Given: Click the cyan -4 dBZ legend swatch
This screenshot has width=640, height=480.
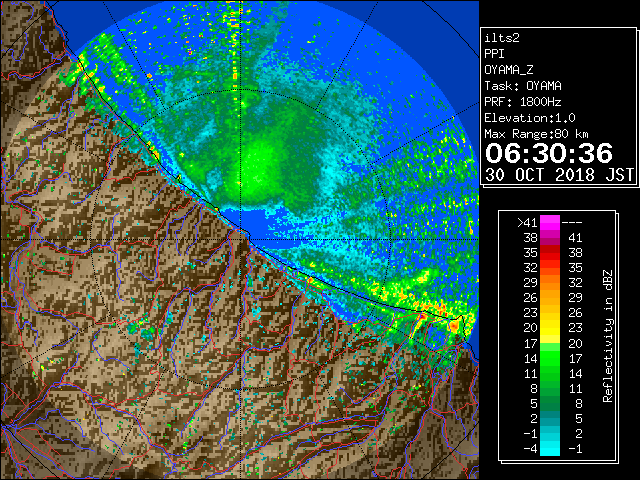Looking at the screenshot, I should 550,449.
